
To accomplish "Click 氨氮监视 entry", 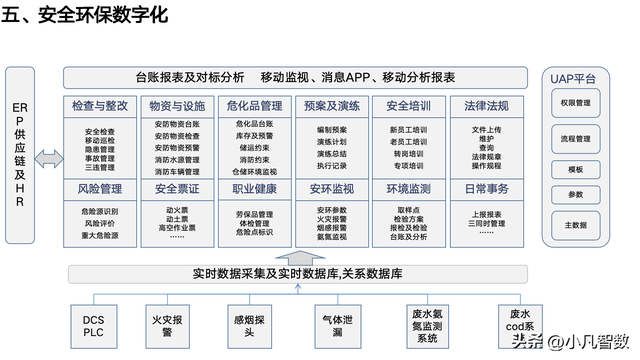I will (332, 237).
